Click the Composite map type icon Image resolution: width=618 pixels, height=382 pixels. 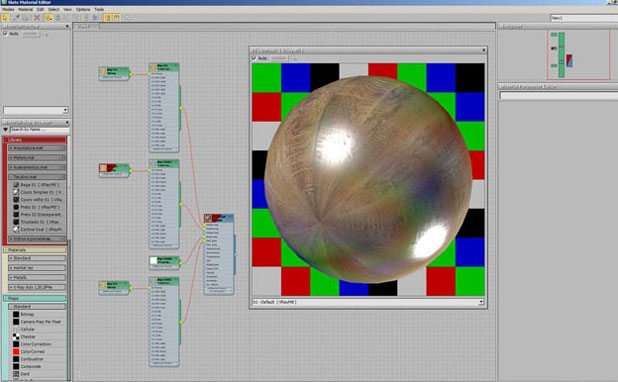[x=16, y=366]
